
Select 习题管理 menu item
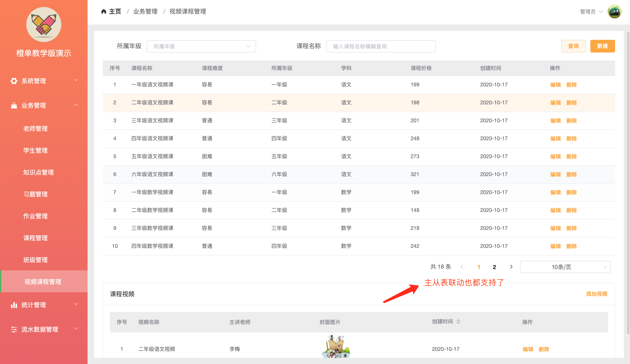tap(35, 194)
